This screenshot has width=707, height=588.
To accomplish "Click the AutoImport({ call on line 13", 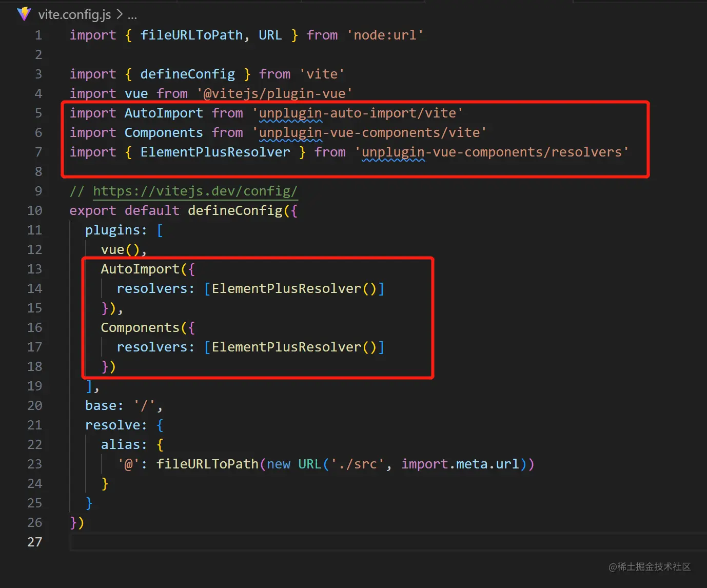I will pyautogui.click(x=148, y=269).
